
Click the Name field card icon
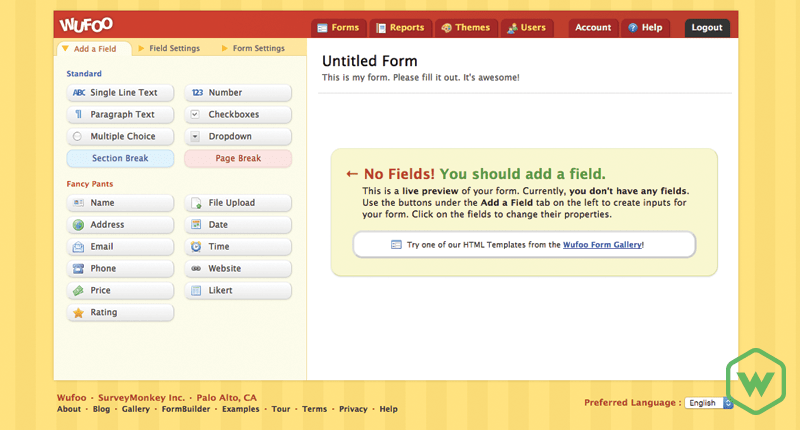coord(78,203)
